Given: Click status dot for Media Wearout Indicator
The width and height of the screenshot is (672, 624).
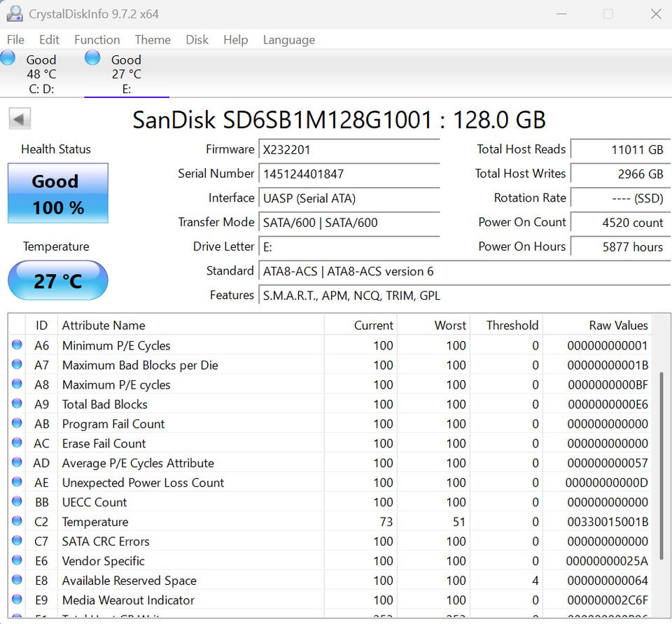Looking at the screenshot, I should click(17, 599).
